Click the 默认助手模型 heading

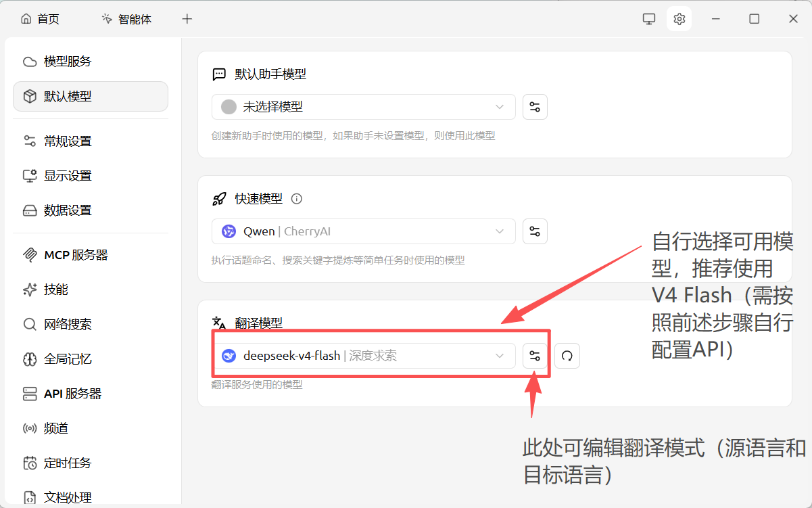[270, 74]
